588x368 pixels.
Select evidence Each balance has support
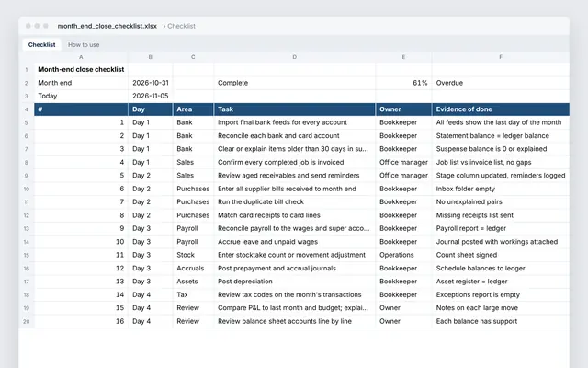[x=501, y=321]
